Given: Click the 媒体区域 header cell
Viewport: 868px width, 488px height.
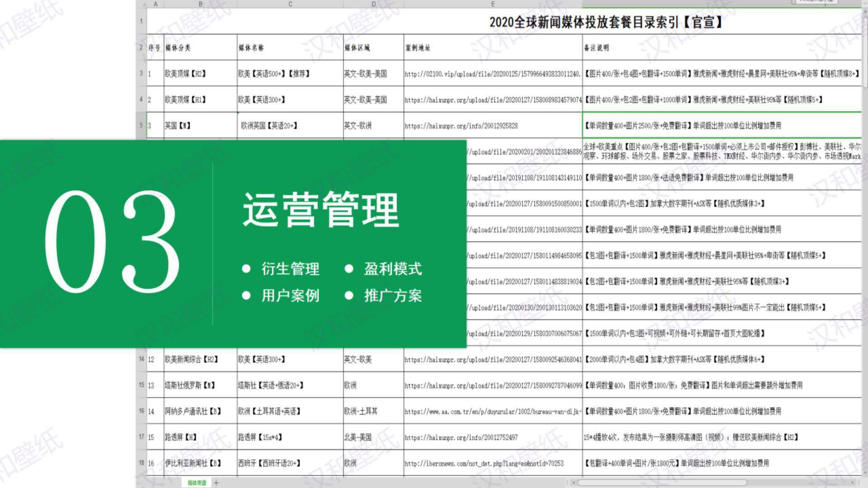Looking at the screenshot, I should [x=373, y=47].
